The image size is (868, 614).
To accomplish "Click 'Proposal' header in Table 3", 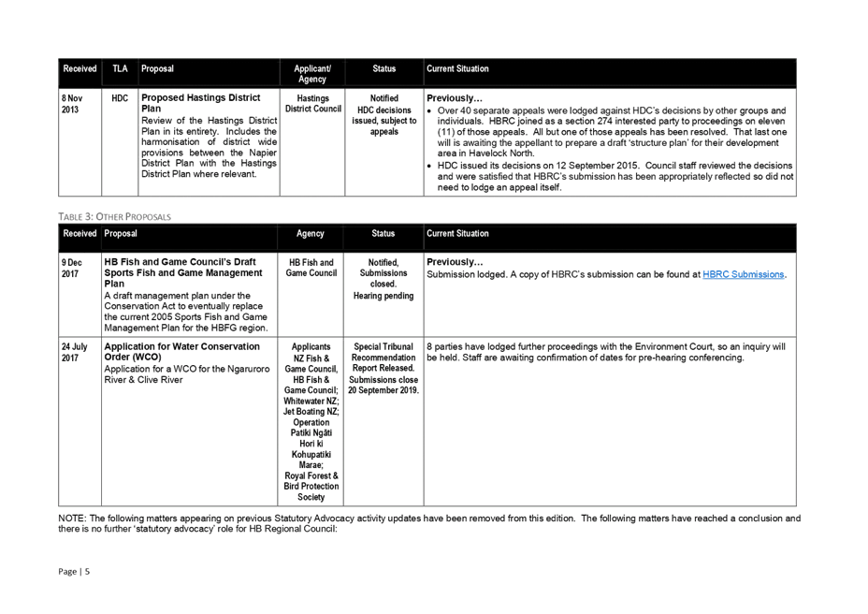I will click(120, 233).
